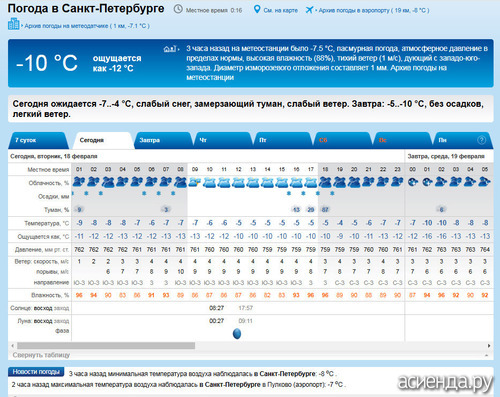The width and height of the screenshot is (500, 397).
Task: Open the Сб weekend tab
Action: click(x=342, y=140)
